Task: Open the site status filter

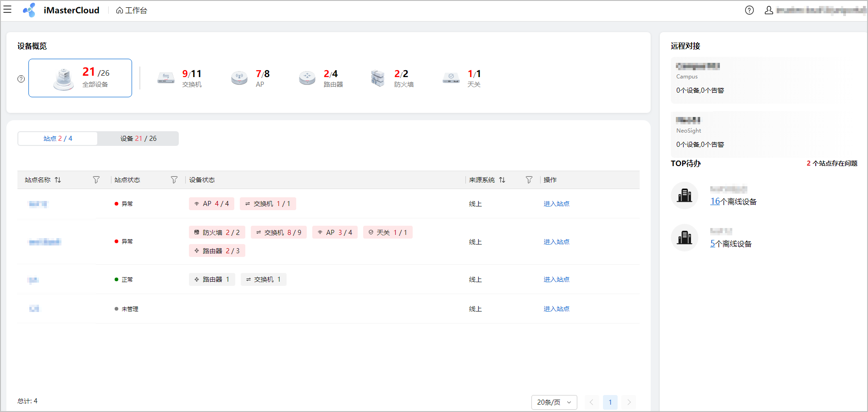Action: pyautogui.click(x=174, y=180)
